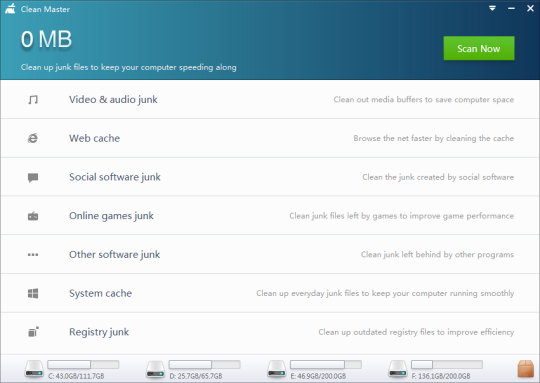Select the Online games junk category

click(x=270, y=216)
